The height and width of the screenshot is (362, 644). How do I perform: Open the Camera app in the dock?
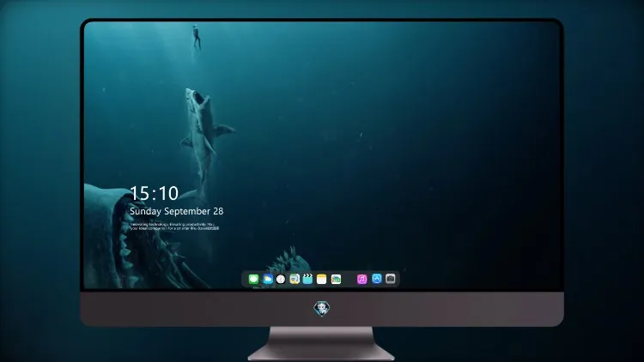391,279
